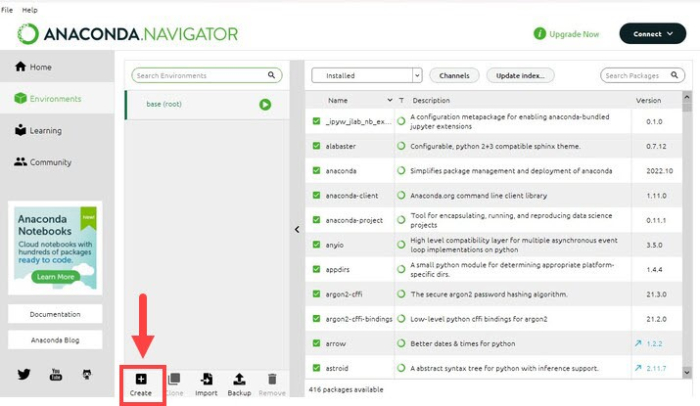
Task: Go to the Home tab
Action: [57, 67]
